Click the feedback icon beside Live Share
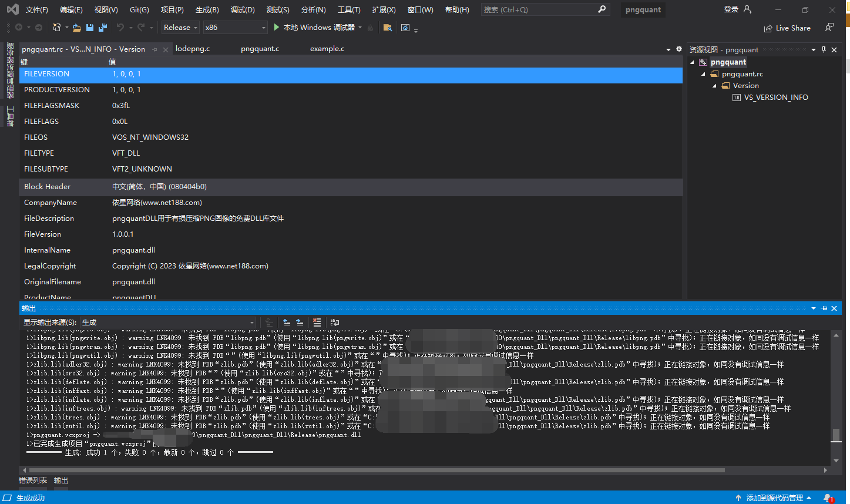 coord(829,28)
